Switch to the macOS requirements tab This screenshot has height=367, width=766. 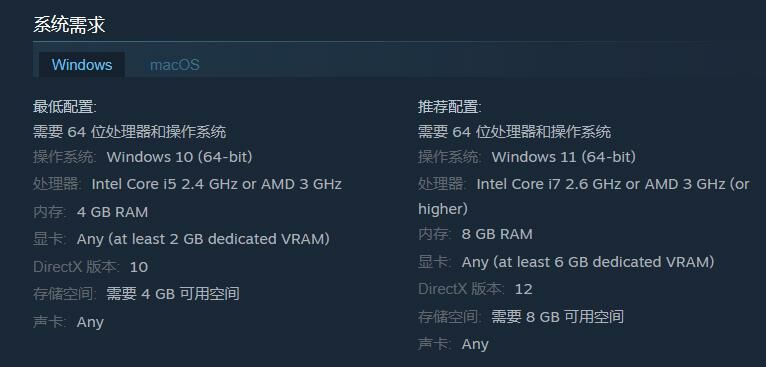[174, 65]
